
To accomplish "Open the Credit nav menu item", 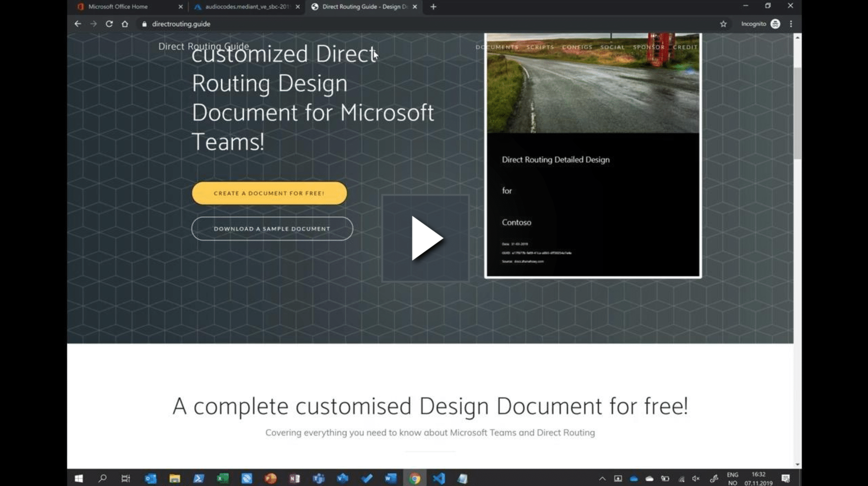I will [685, 47].
